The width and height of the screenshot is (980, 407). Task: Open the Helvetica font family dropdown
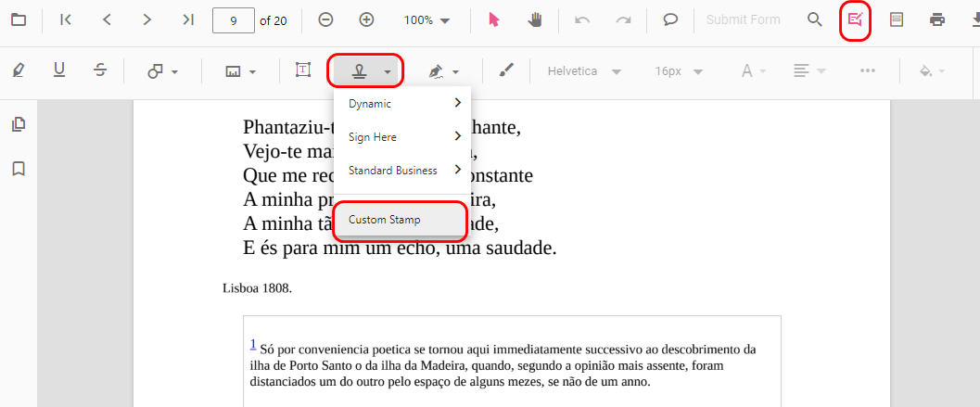[x=584, y=71]
